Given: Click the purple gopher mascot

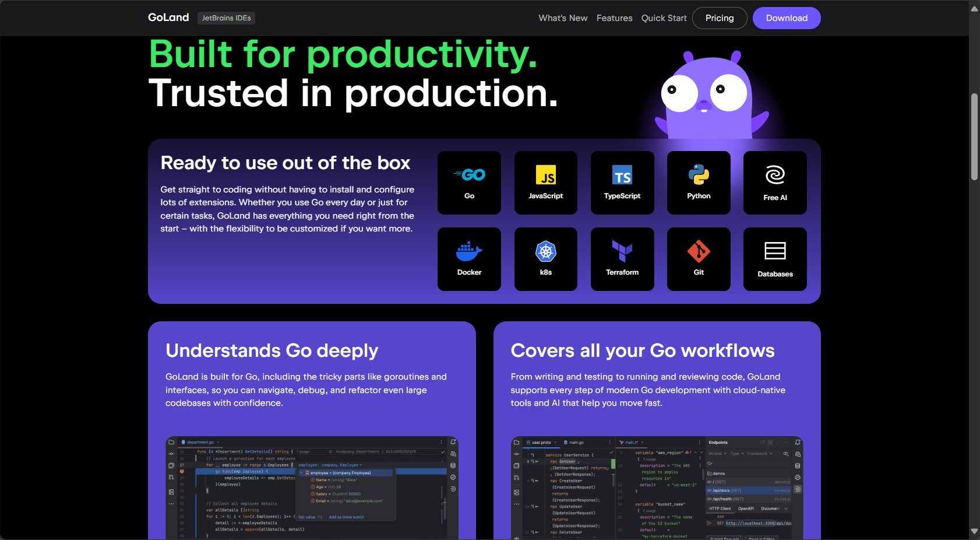Looking at the screenshot, I should (x=711, y=94).
